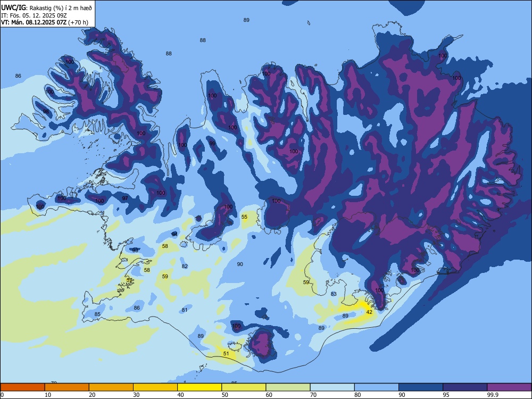The width and height of the screenshot is (532, 399).
Task: Click the dark indigo 95–99.9 legend swatch
Action: coord(465,387)
